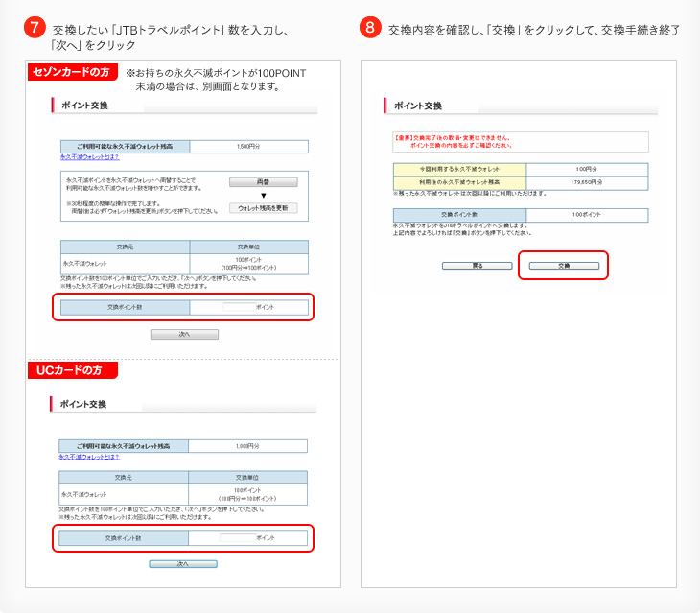Image resolution: width=700 pixels, height=613 pixels.
Task: Click the ウォレット残高を更新 button
Action: click(263, 207)
